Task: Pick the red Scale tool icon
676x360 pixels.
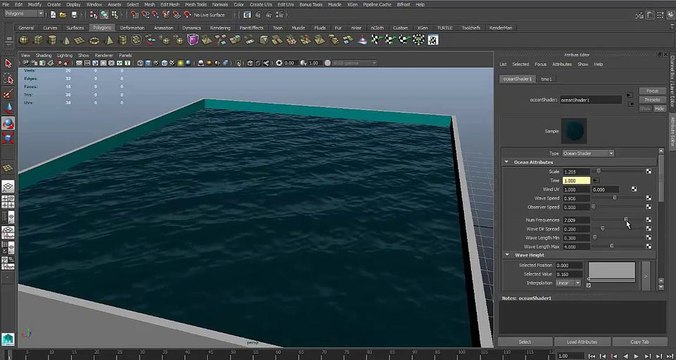Action: pos(8,138)
